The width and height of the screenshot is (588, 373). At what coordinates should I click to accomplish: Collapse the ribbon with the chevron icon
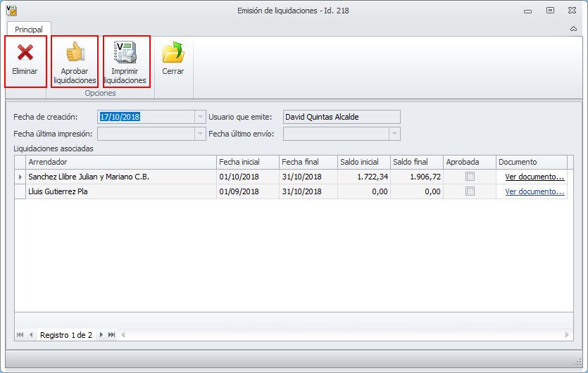coord(573,29)
